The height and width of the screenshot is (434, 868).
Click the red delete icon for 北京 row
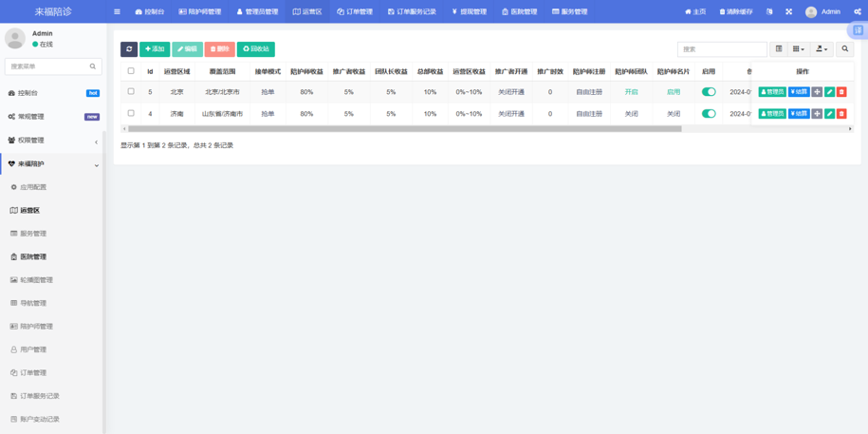click(841, 92)
